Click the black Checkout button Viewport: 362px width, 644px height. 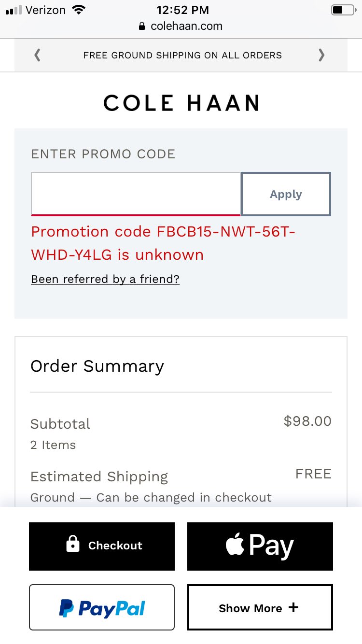pyautogui.click(x=102, y=546)
